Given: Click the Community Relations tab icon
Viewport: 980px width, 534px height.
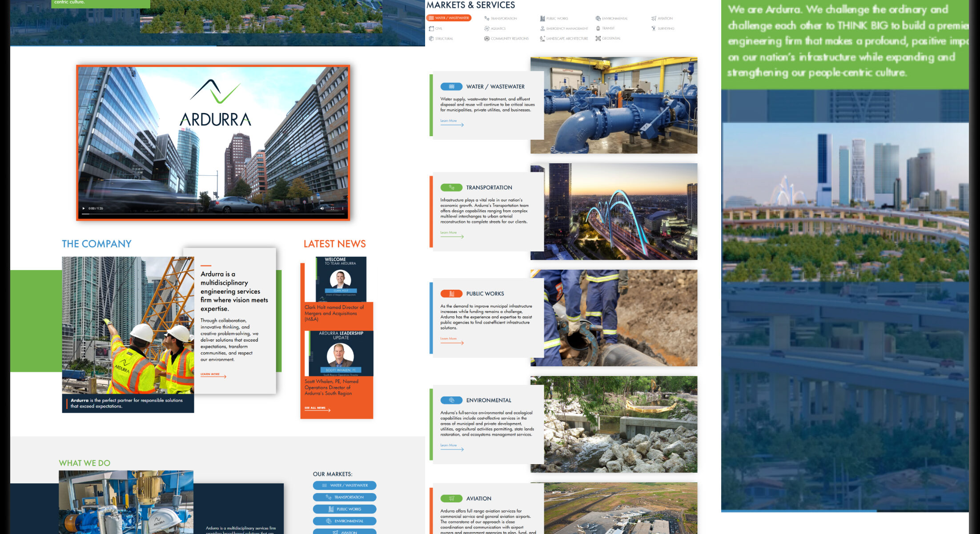Looking at the screenshot, I should pos(487,39).
